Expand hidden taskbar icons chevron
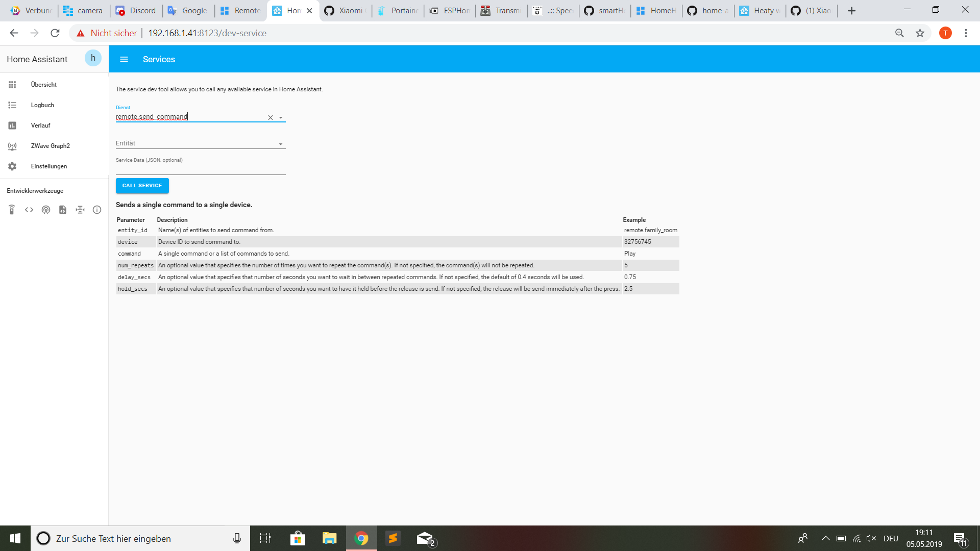 pos(825,538)
